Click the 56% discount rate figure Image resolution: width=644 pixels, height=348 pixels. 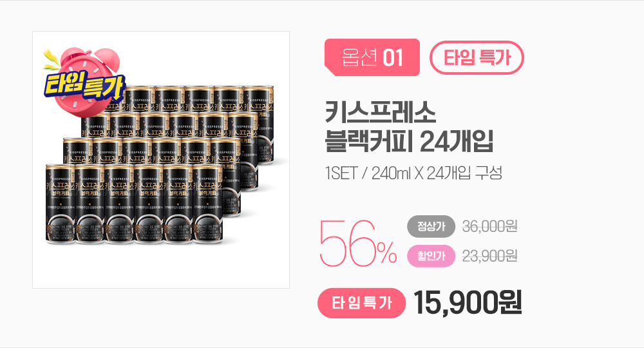point(357,243)
